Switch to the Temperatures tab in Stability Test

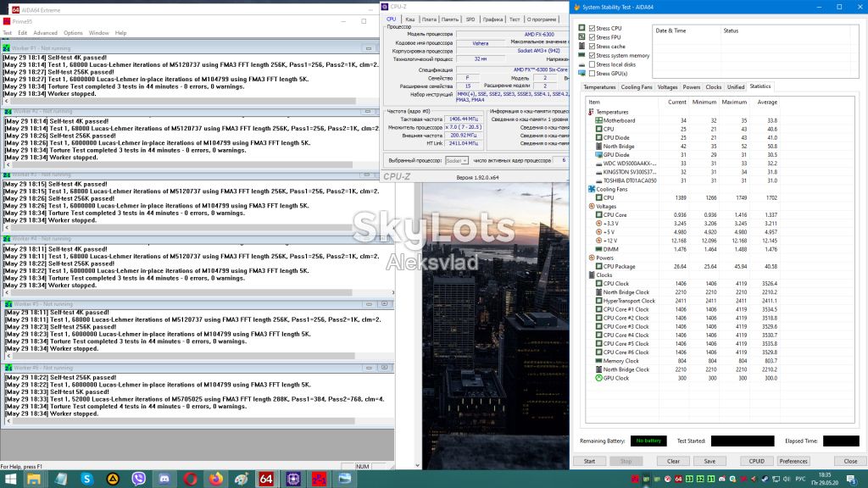pos(599,87)
